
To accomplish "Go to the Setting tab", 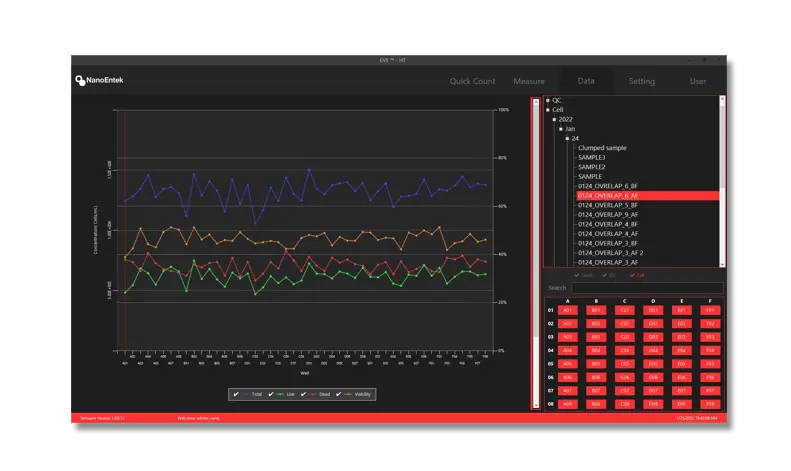I will tap(641, 81).
